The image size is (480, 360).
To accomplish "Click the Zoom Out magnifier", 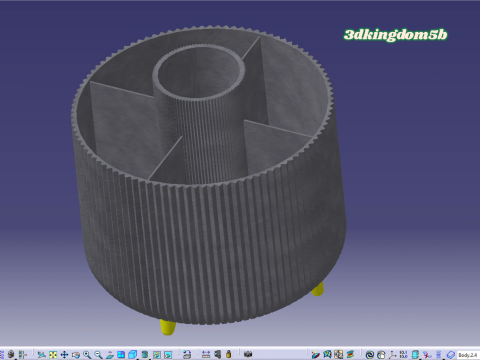I will pos(98,354).
